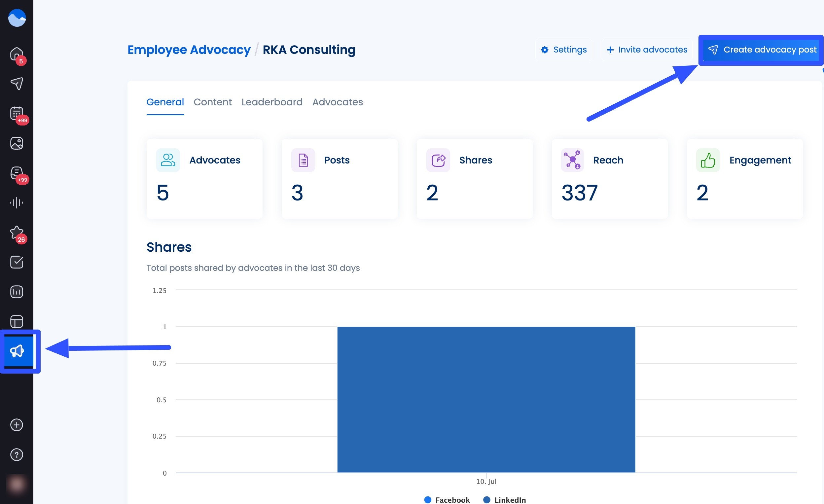This screenshot has width=824, height=504.
Task: Open the Home dashboard icon
Action: click(16, 54)
